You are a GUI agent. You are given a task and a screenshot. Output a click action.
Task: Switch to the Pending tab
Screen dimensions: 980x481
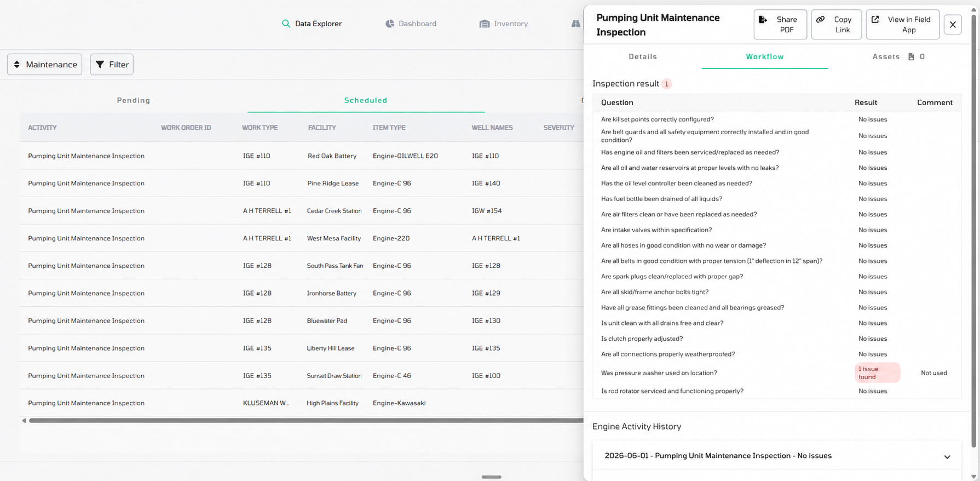click(x=134, y=100)
